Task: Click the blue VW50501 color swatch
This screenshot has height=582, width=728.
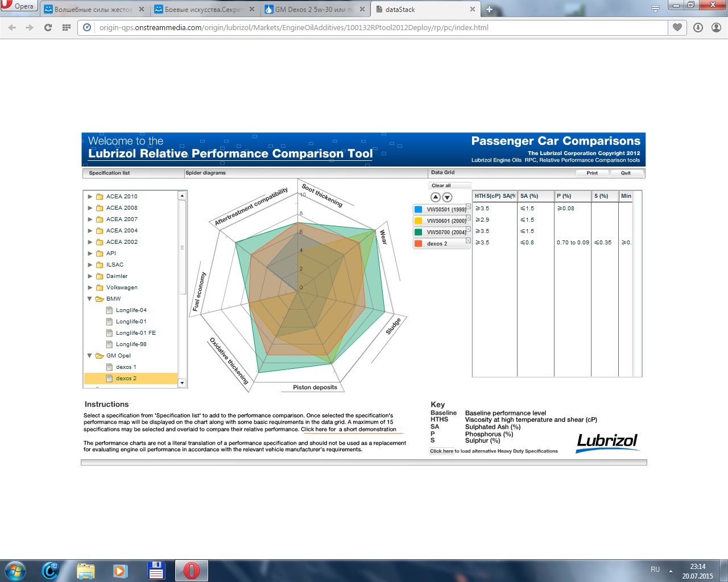Action: [419, 209]
